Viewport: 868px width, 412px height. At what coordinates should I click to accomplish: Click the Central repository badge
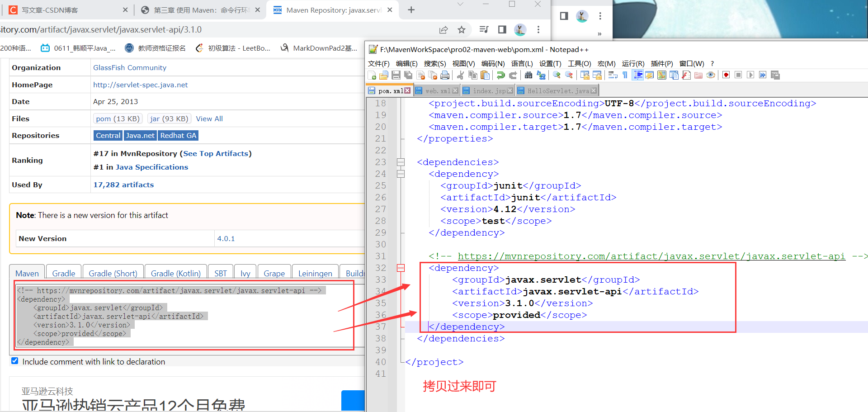point(108,135)
